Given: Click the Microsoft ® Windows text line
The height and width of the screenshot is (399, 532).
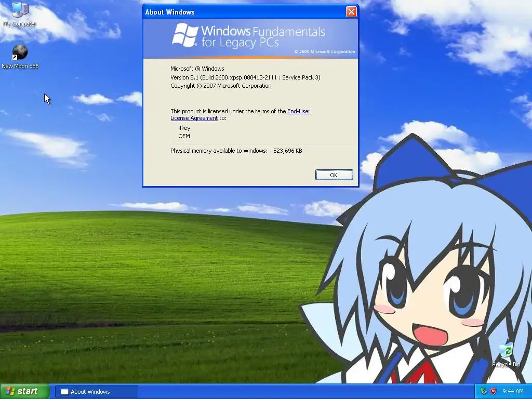Looking at the screenshot, I should [197, 69].
